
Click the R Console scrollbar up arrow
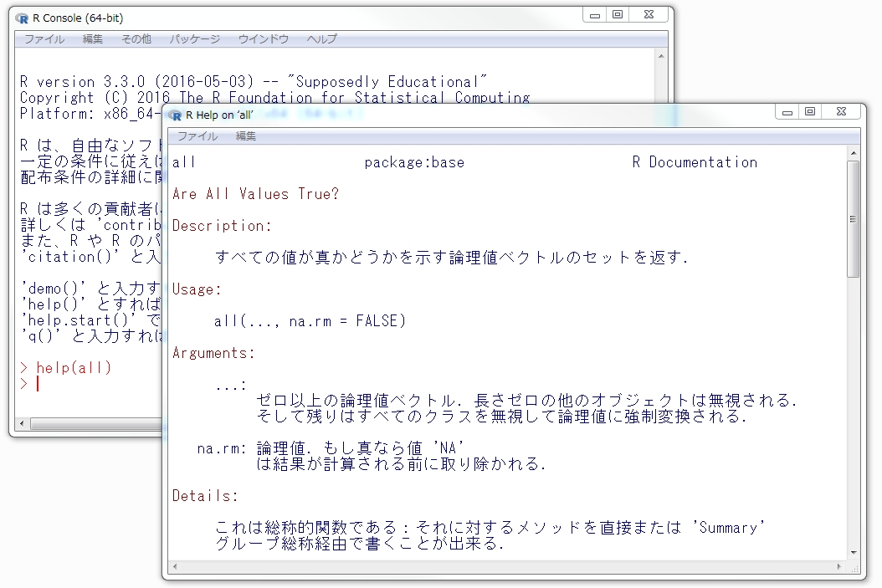(660, 57)
